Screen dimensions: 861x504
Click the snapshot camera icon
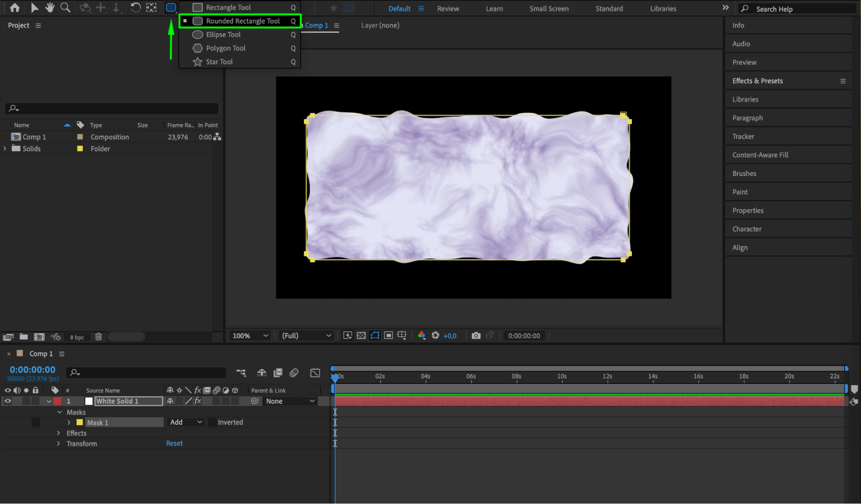pos(476,336)
